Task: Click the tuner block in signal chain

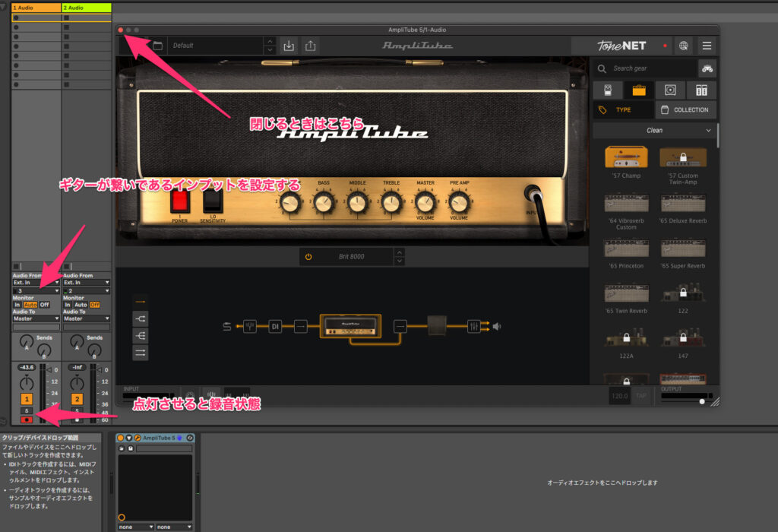Action: coord(248,326)
